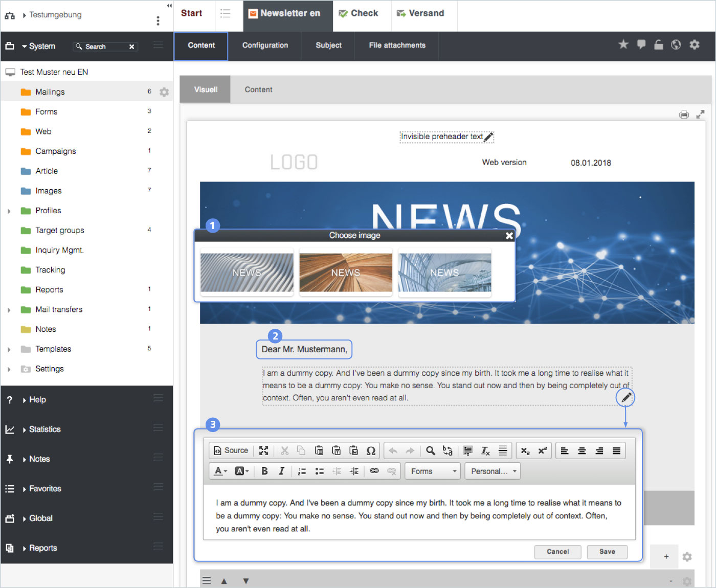Open the text color picker in editor
The height and width of the screenshot is (588, 716).
[220, 471]
